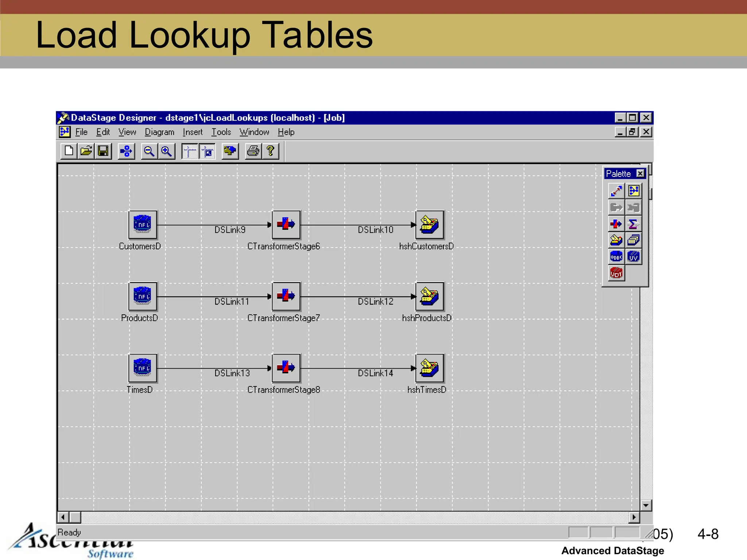Select the CustomersD source stage
The image size is (747, 560).
point(143,225)
